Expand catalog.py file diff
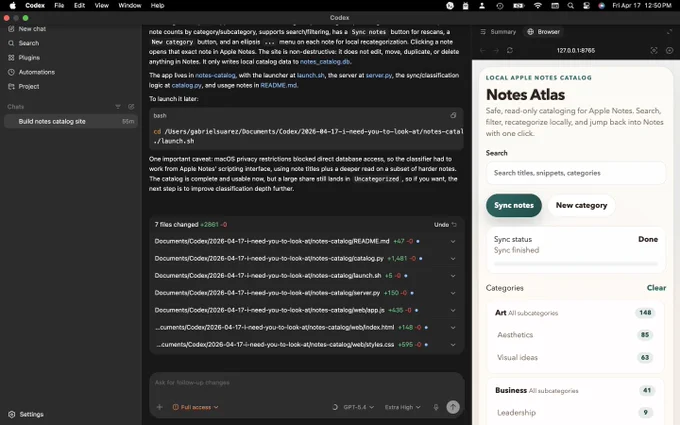 (x=453, y=258)
